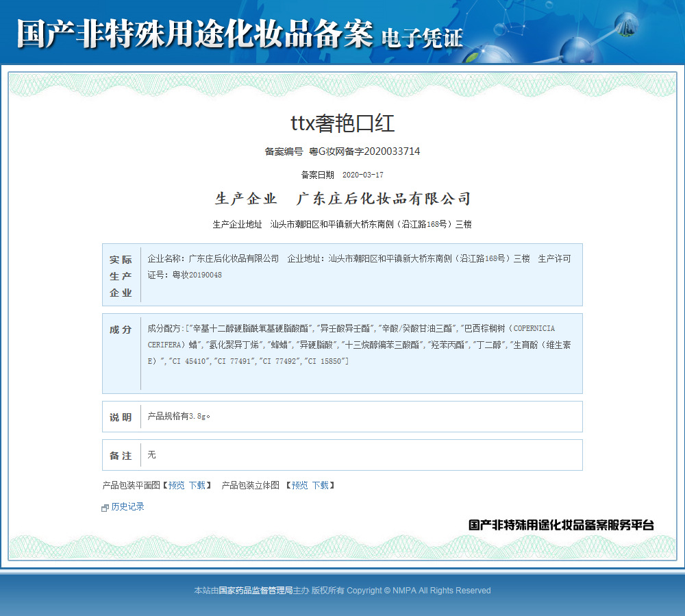Preview the 产品包装平面图 image
The height and width of the screenshot is (616, 685).
click(177, 485)
